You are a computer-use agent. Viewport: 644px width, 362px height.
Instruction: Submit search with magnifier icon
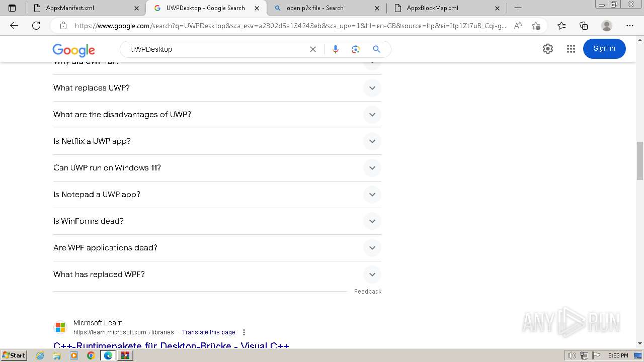(x=376, y=49)
